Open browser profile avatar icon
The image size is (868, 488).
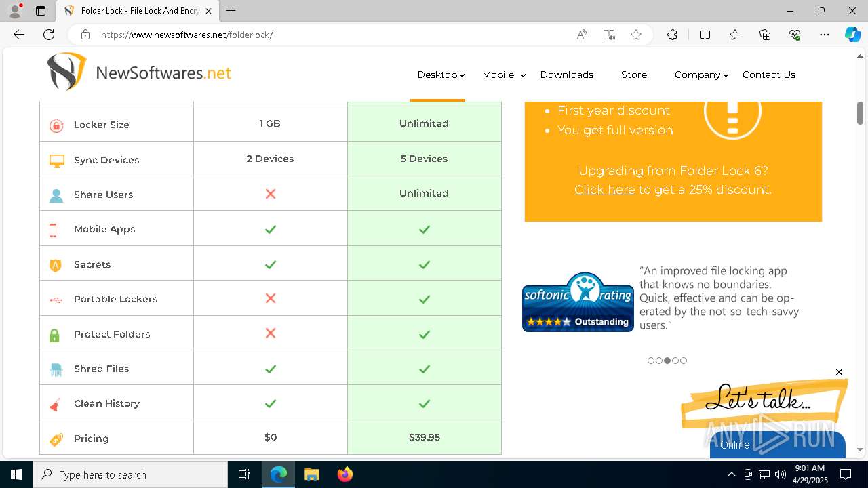click(15, 11)
